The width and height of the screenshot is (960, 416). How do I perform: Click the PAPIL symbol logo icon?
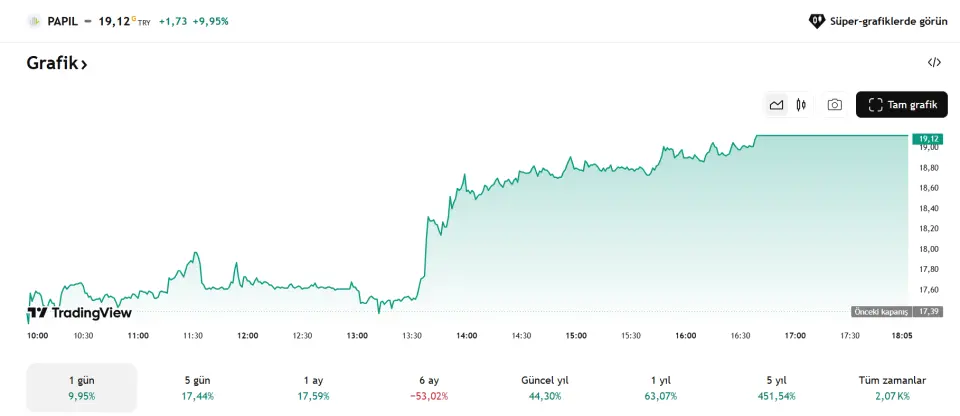(x=34, y=20)
